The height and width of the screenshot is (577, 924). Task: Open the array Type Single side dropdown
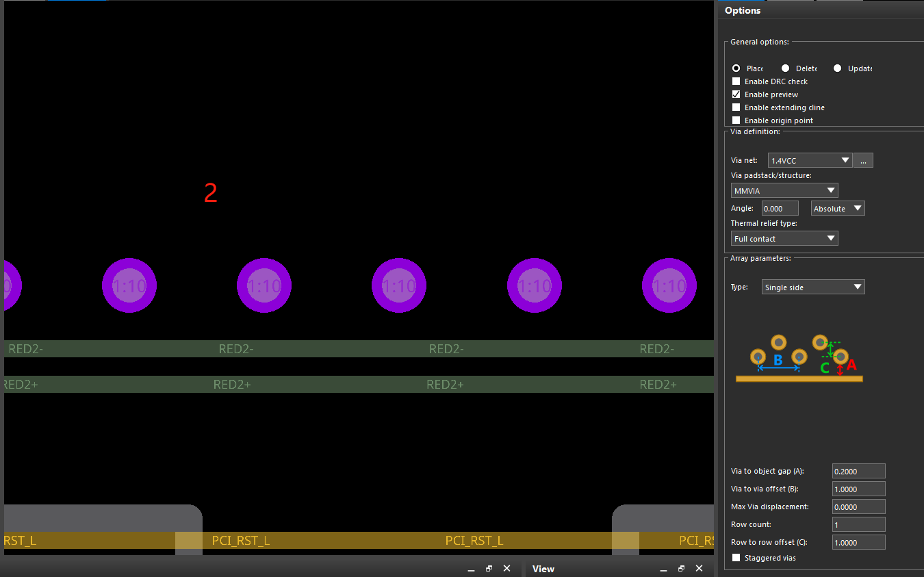813,287
